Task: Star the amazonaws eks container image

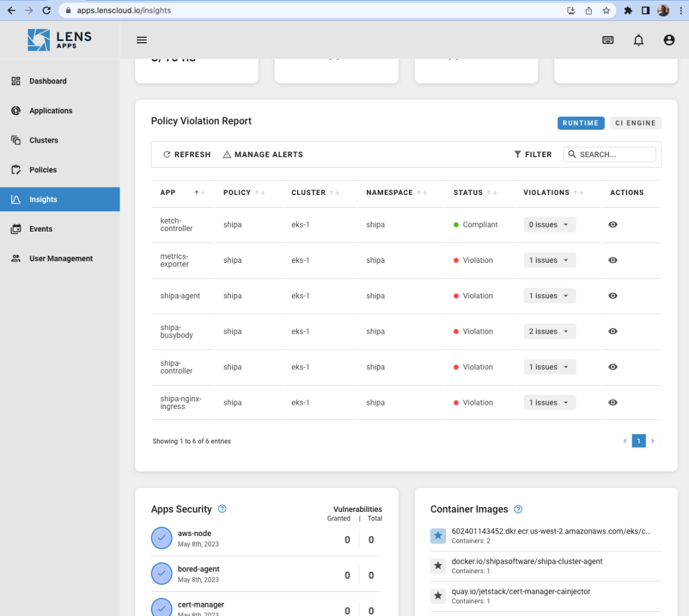Action: tap(438, 535)
